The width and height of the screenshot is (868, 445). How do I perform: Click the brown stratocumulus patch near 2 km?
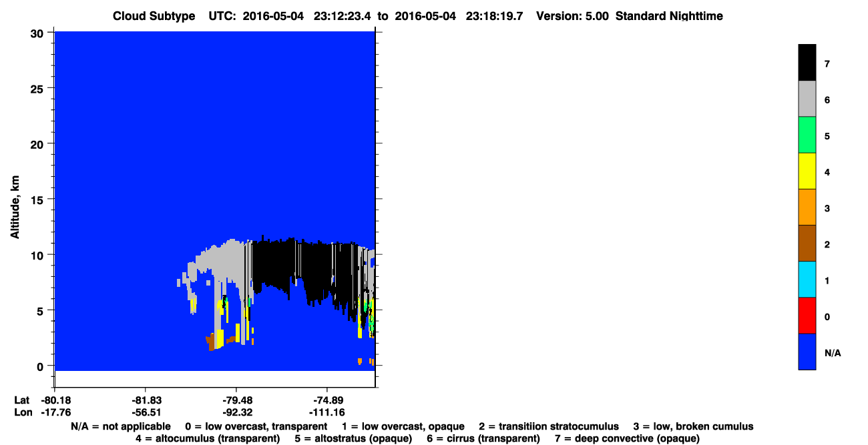click(211, 342)
